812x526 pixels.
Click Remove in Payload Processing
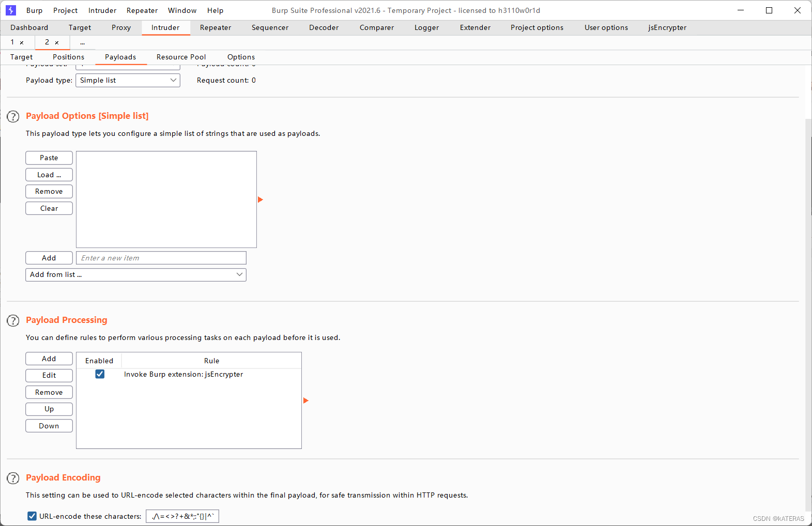49,392
